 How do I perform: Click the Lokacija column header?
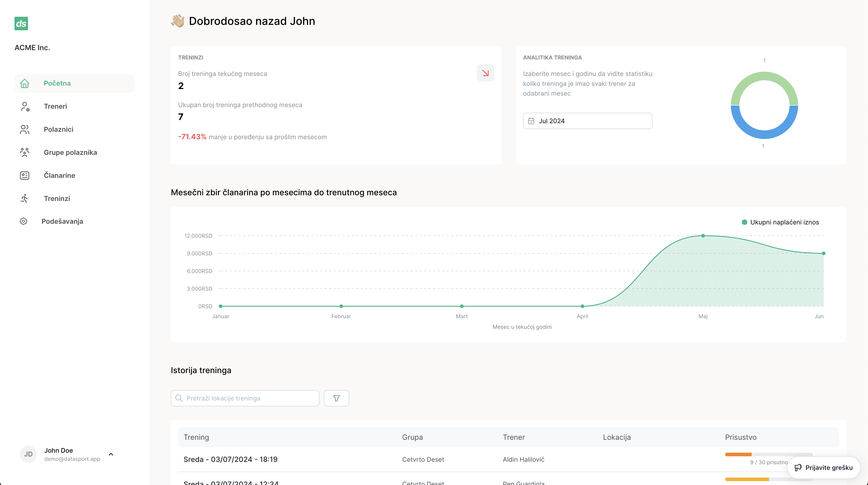(x=617, y=437)
